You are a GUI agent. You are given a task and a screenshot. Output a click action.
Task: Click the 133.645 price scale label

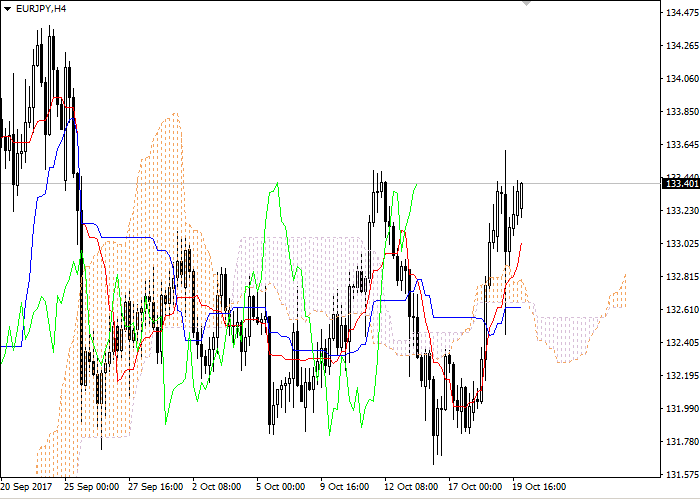(682, 145)
